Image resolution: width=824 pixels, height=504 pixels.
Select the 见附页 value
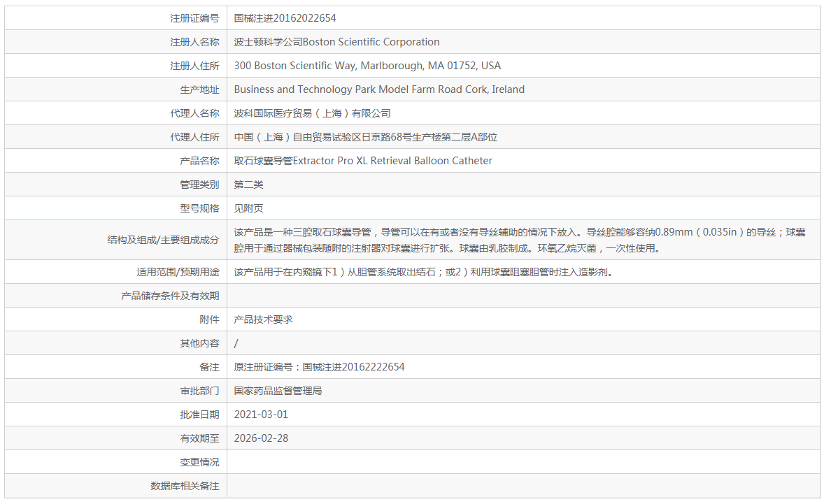(248, 208)
